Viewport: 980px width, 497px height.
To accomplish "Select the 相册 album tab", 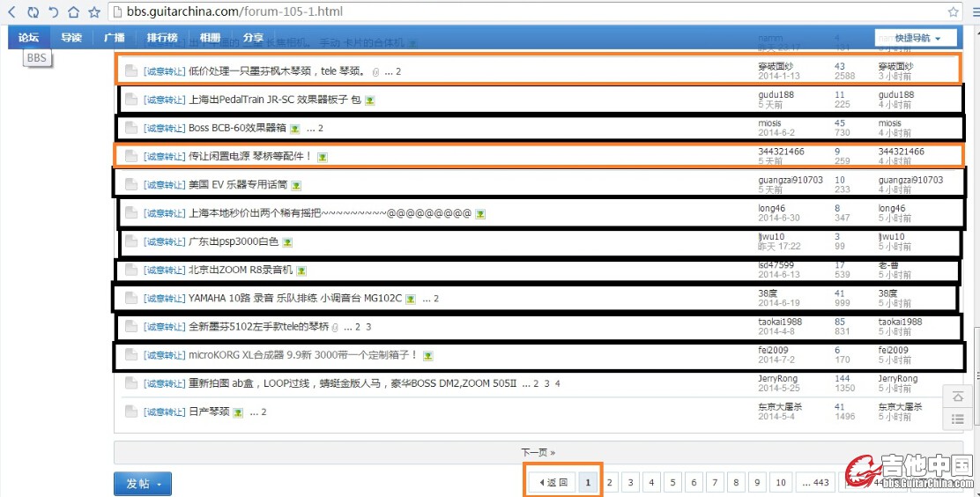I will (210, 38).
